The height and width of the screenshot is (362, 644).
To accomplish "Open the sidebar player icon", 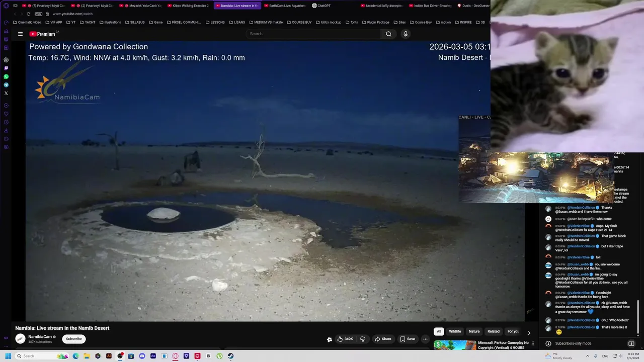I will click(6, 106).
